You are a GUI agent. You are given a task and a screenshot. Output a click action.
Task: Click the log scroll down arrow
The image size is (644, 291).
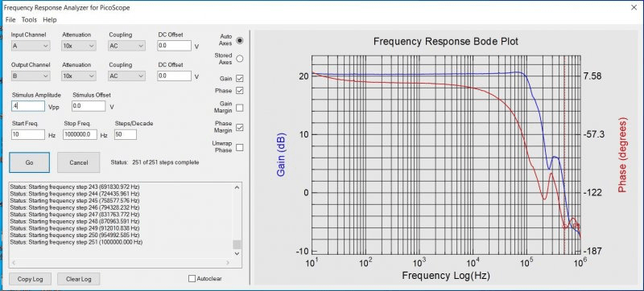tap(237, 254)
